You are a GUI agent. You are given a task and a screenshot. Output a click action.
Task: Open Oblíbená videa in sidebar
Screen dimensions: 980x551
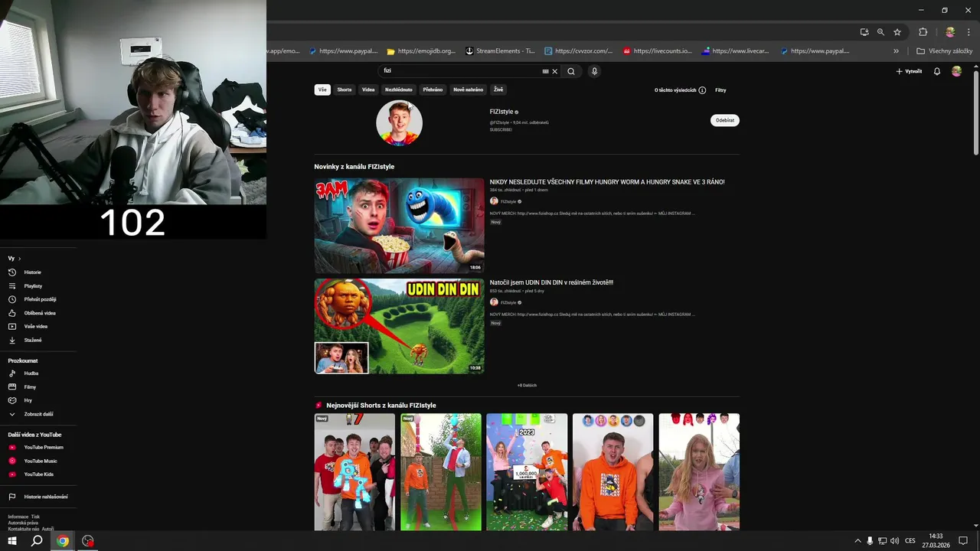[x=40, y=313]
